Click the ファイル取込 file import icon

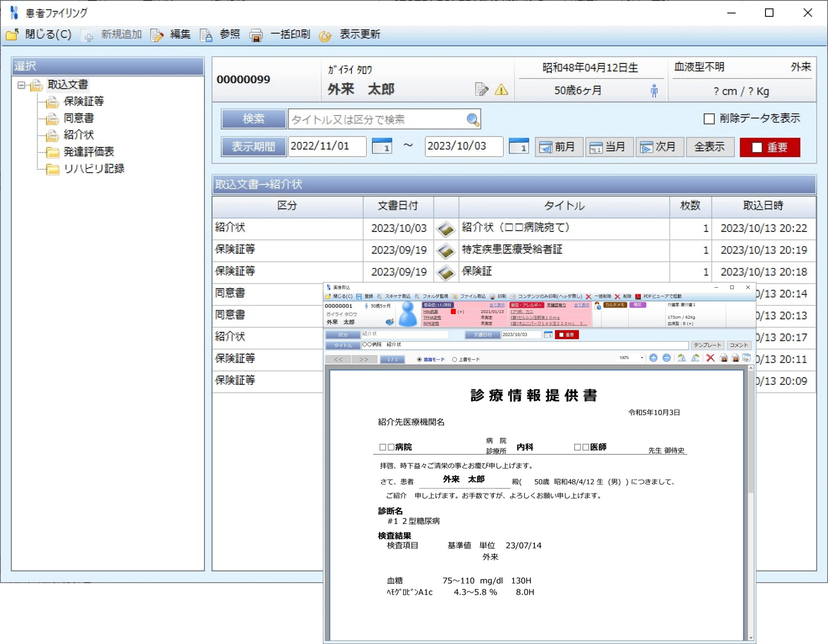pyautogui.click(x=472, y=296)
